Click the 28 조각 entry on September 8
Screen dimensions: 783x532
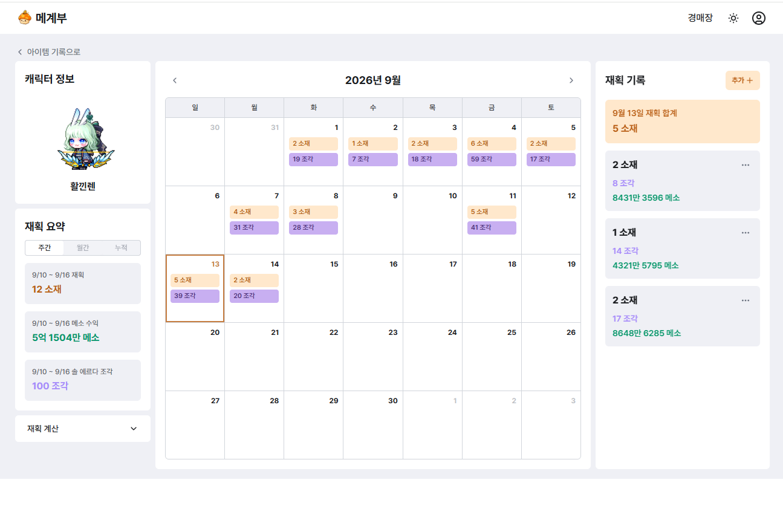point(313,228)
